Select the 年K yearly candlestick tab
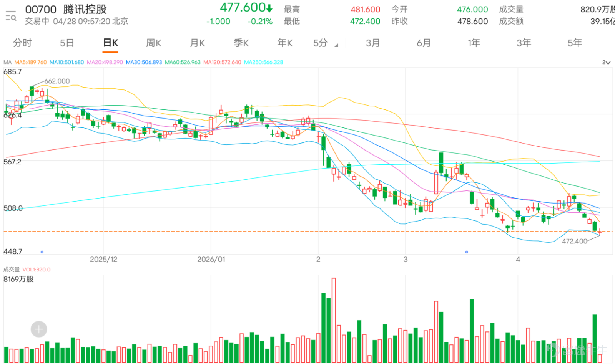The image size is (615, 364). click(x=285, y=43)
